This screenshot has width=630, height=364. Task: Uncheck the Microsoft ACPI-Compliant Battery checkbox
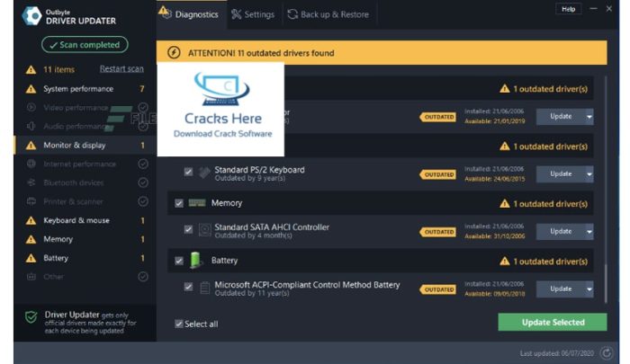point(188,287)
